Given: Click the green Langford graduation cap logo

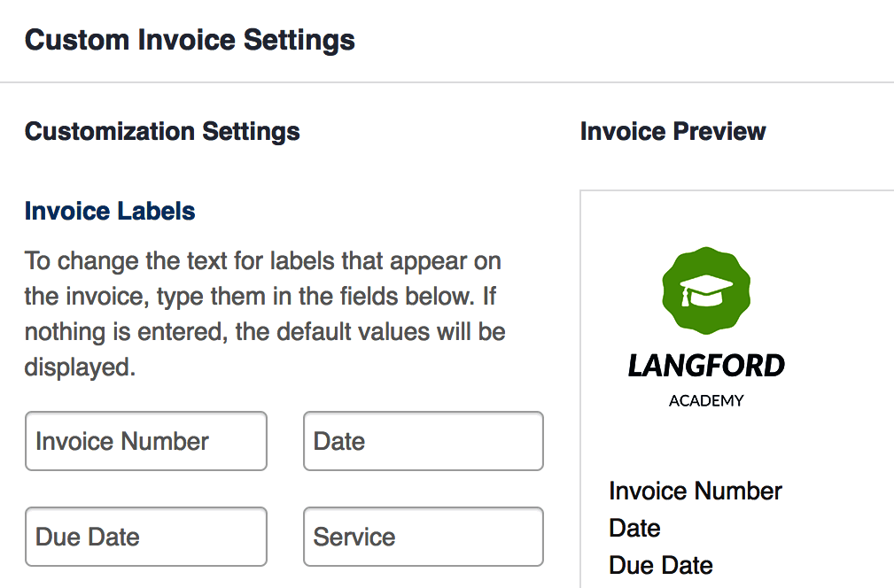Looking at the screenshot, I should coord(706,290).
